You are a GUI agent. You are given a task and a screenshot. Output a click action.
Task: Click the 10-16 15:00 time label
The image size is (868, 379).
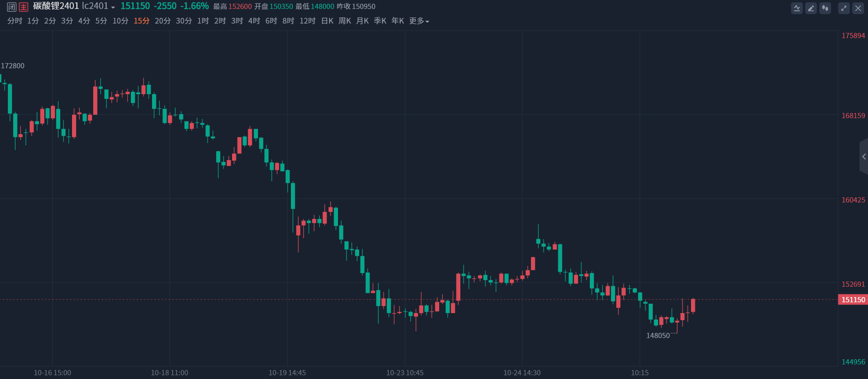point(52,373)
